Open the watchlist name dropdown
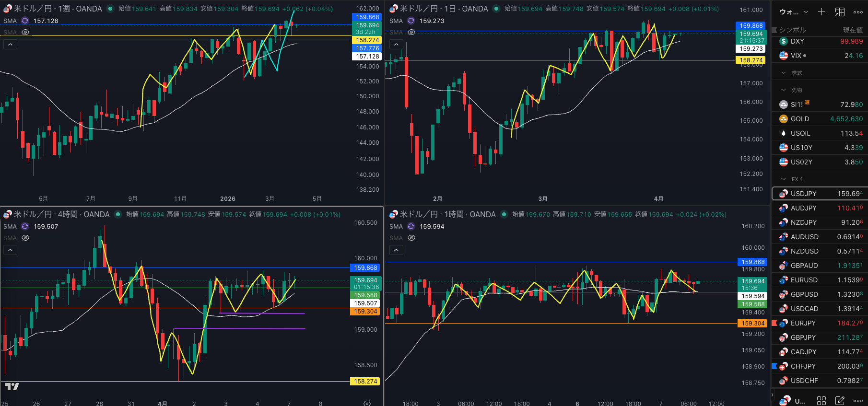 point(794,12)
